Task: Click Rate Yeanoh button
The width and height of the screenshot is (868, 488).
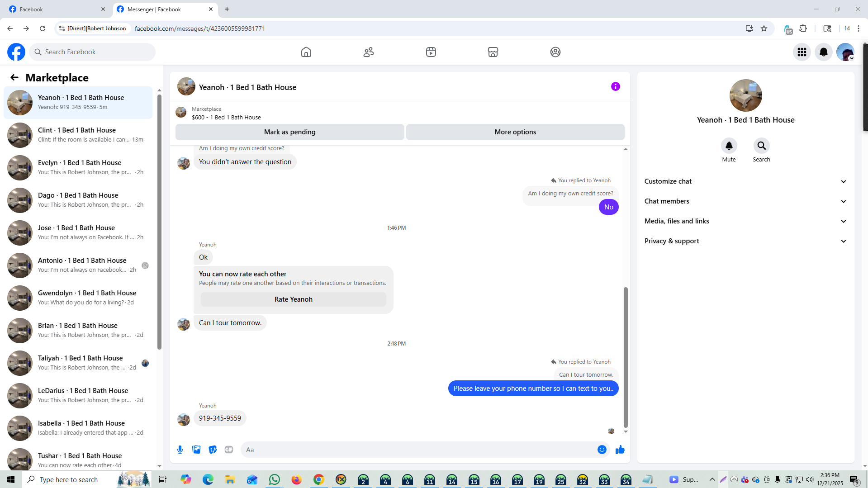Action: click(294, 299)
